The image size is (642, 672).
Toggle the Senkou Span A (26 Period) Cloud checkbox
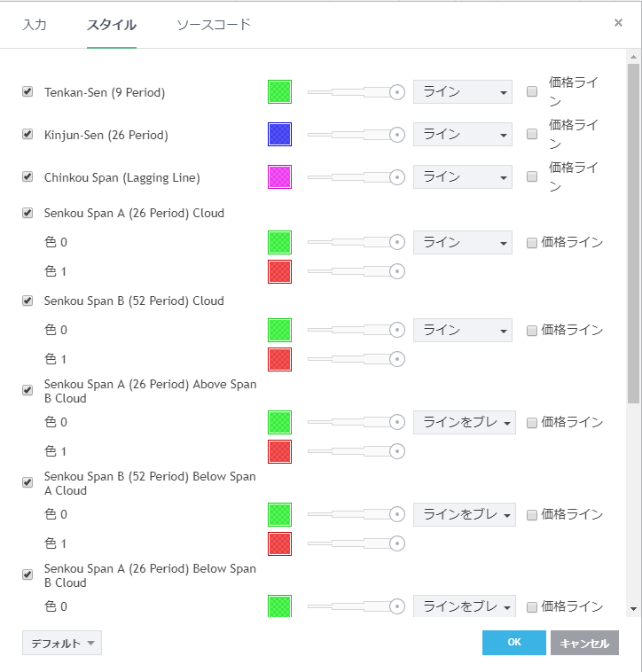tap(27, 213)
